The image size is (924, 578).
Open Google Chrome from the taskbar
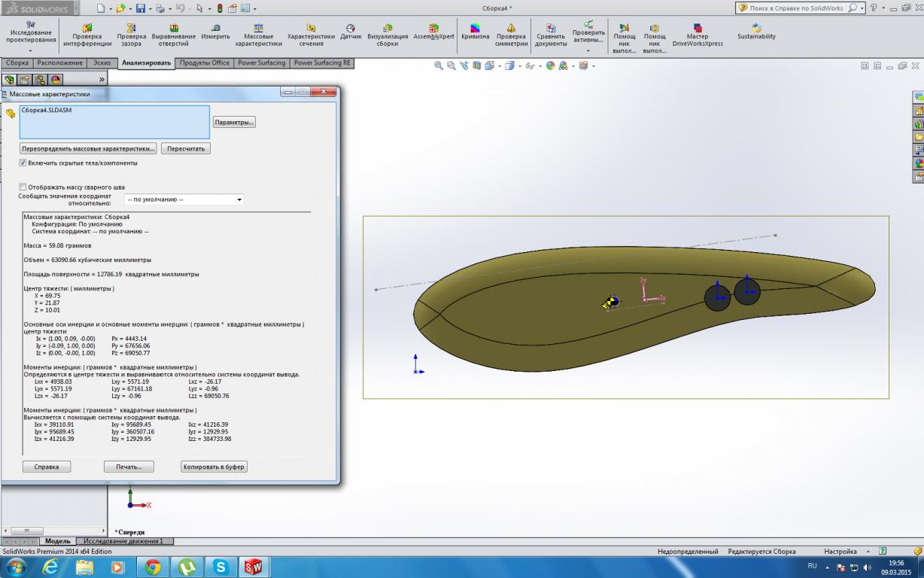153,566
